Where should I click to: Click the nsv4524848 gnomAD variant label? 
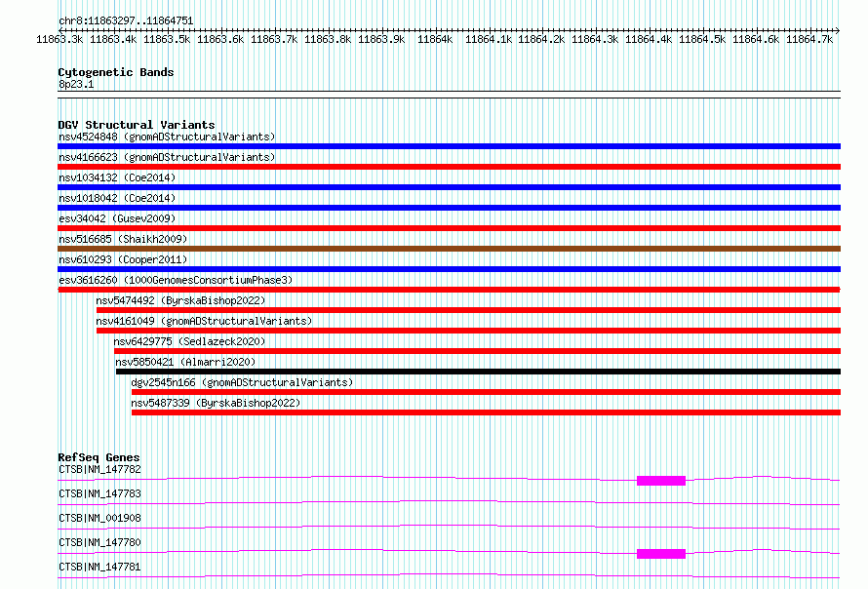pos(167,137)
